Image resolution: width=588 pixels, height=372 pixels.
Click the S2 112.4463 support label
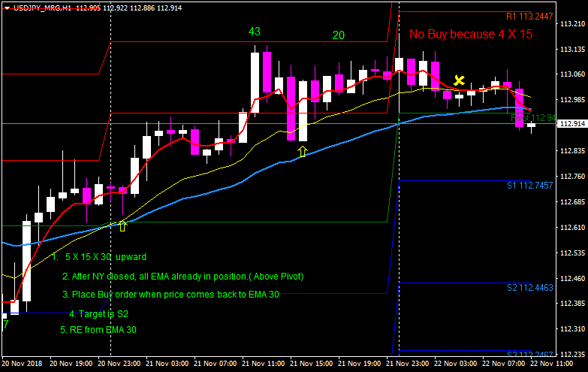coord(530,288)
